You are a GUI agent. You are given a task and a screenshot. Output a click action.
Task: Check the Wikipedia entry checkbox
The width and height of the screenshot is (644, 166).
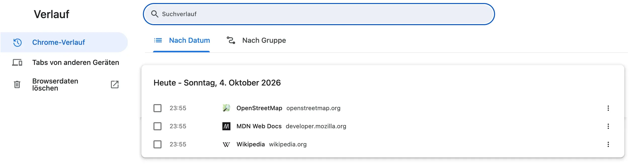coord(157,144)
